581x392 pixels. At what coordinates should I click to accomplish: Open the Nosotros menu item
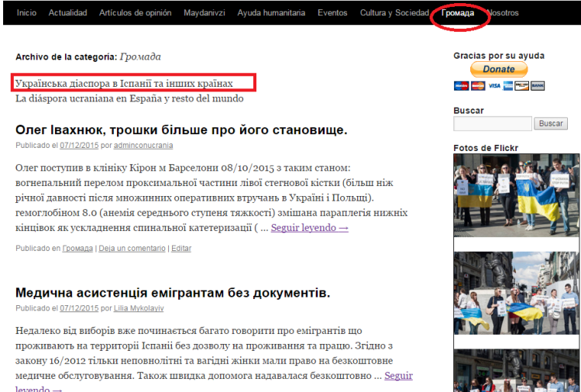(x=503, y=13)
